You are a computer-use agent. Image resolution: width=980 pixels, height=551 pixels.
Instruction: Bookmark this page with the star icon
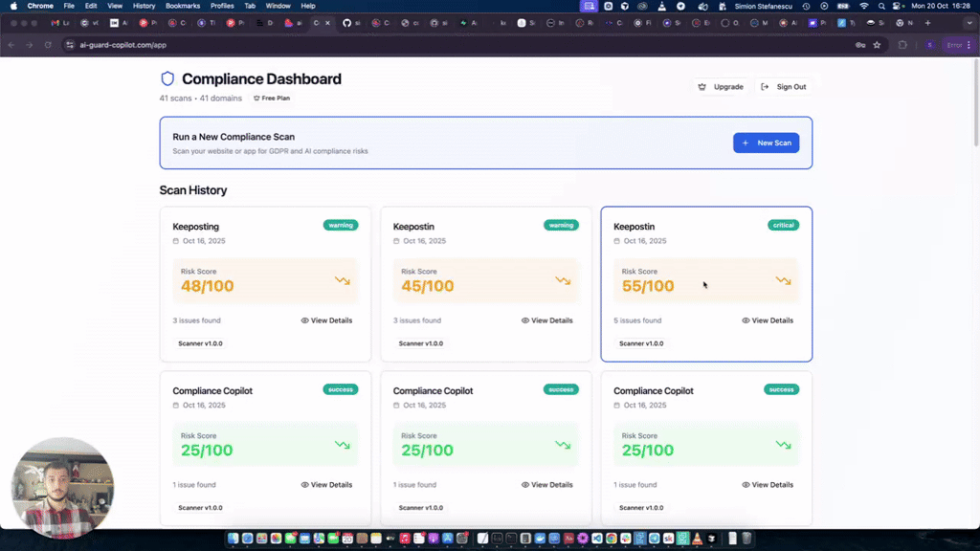pos(877,45)
